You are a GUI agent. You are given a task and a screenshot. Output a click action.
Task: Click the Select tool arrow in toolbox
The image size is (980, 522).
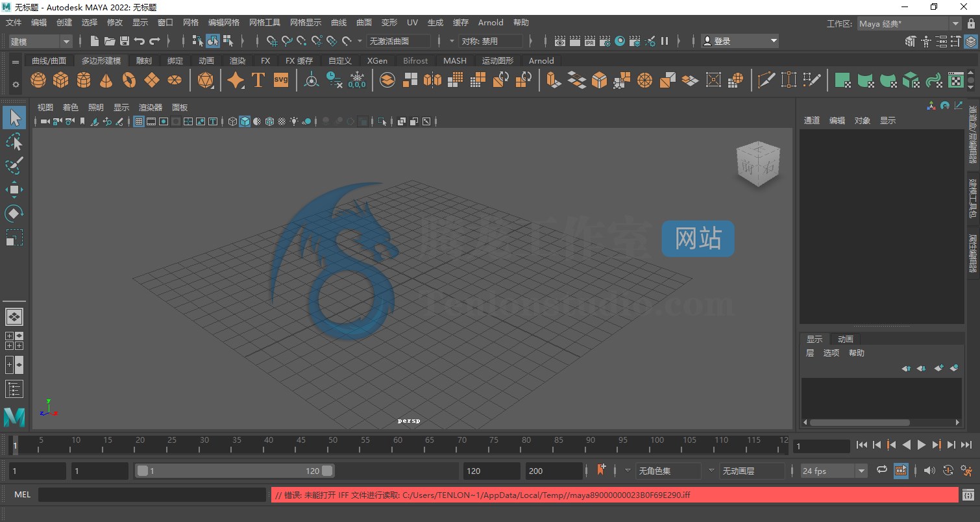tap(14, 118)
